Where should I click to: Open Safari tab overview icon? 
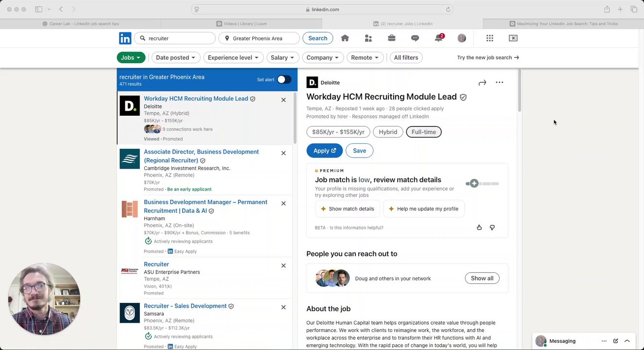point(634,9)
